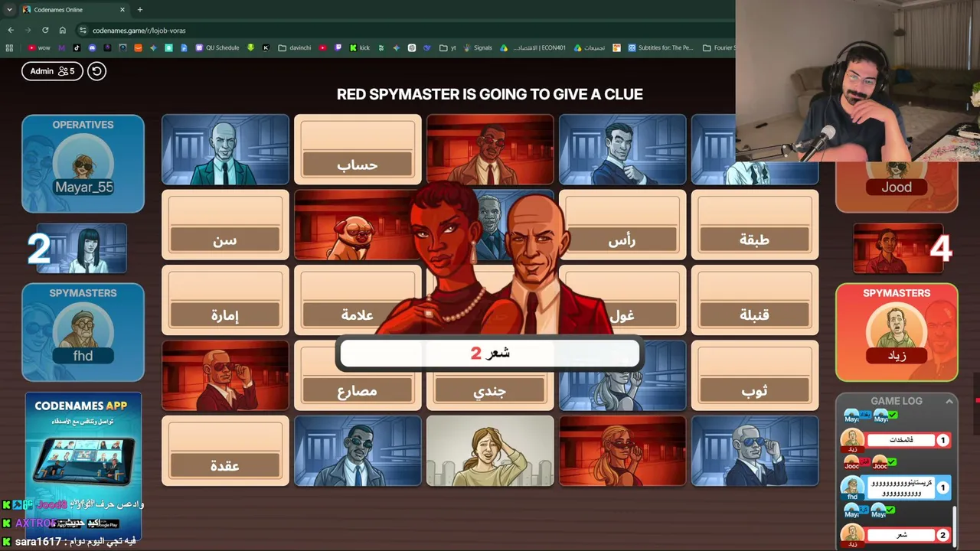Close the Codenames Online tab

point(122,10)
